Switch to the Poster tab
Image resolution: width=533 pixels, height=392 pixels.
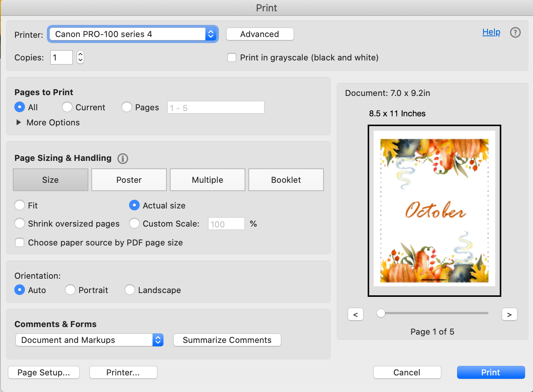point(129,180)
